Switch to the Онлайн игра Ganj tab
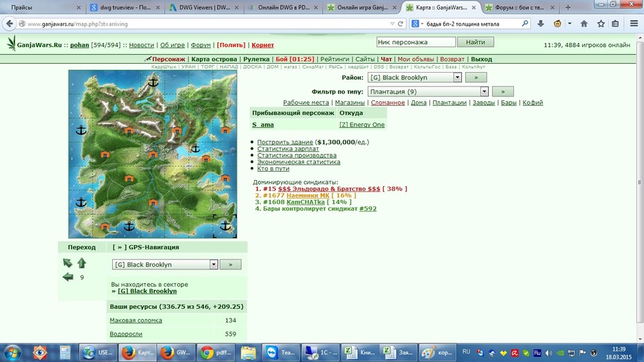This screenshot has width=644, height=362. point(362,8)
